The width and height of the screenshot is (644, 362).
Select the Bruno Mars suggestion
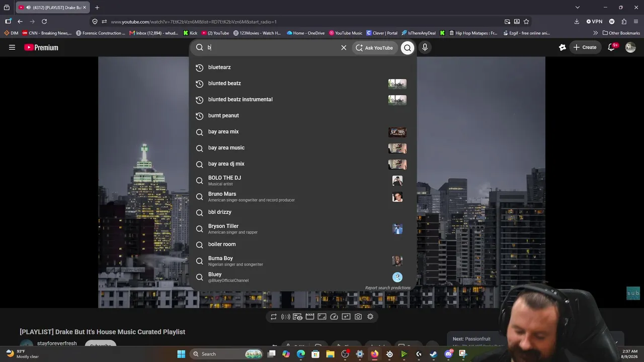[x=302, y=196]
